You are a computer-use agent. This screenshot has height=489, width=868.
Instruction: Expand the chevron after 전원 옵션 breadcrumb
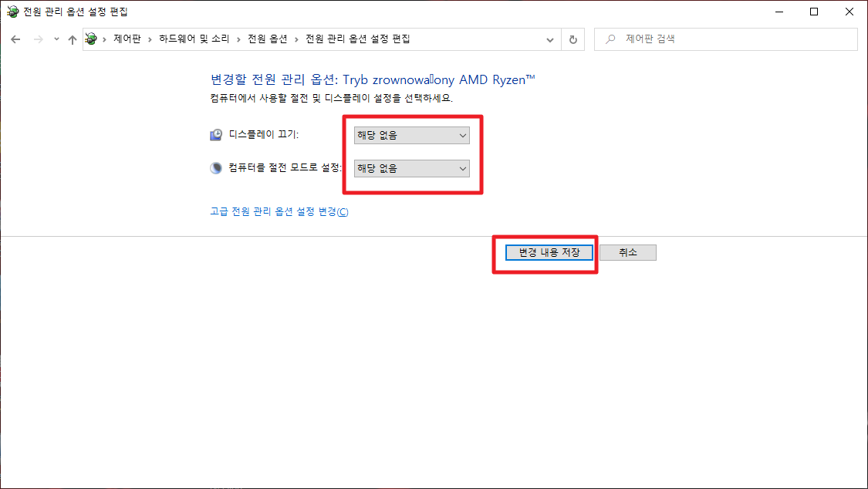point(297,39)
